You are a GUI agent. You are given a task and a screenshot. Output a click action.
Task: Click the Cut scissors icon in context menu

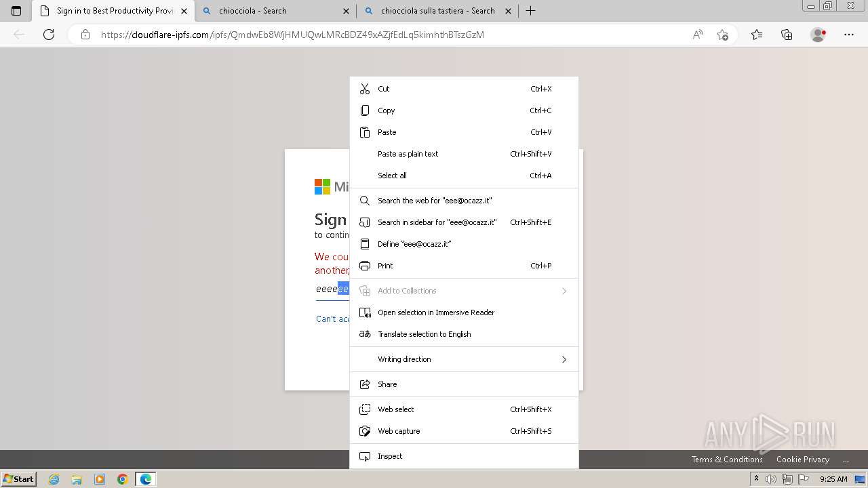[x=365, y=89]
